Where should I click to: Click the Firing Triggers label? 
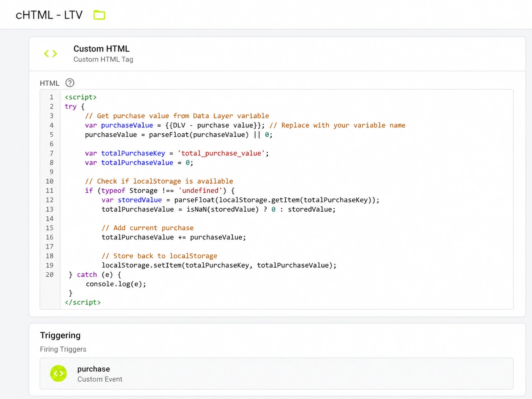pyautogui.click(x=63, y=349)
